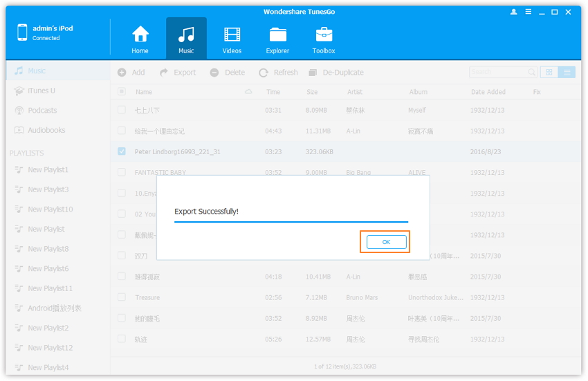The width and height of the screenshot is (588, 381).
Task: Uncheck the Peter Lindborg16993_221_31 song checkbox
Action: tap(122, 151)
